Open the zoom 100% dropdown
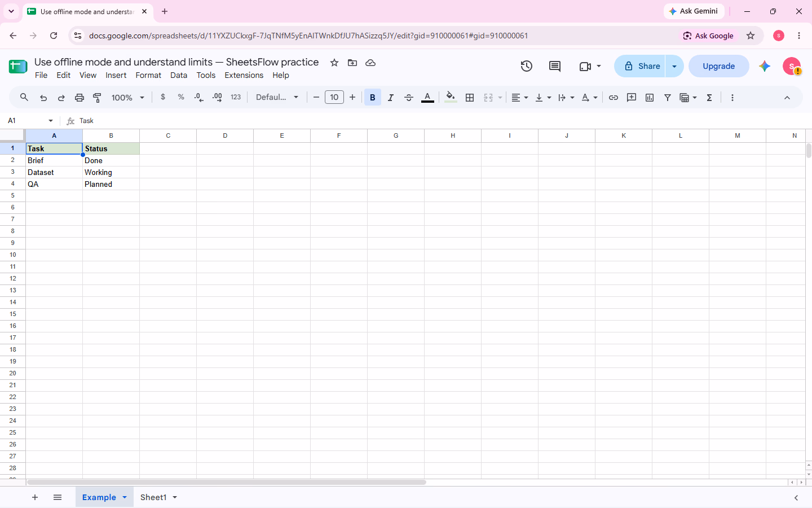This screenshot has height=508, width=812. pyautogui.click(x=128, y=98)
